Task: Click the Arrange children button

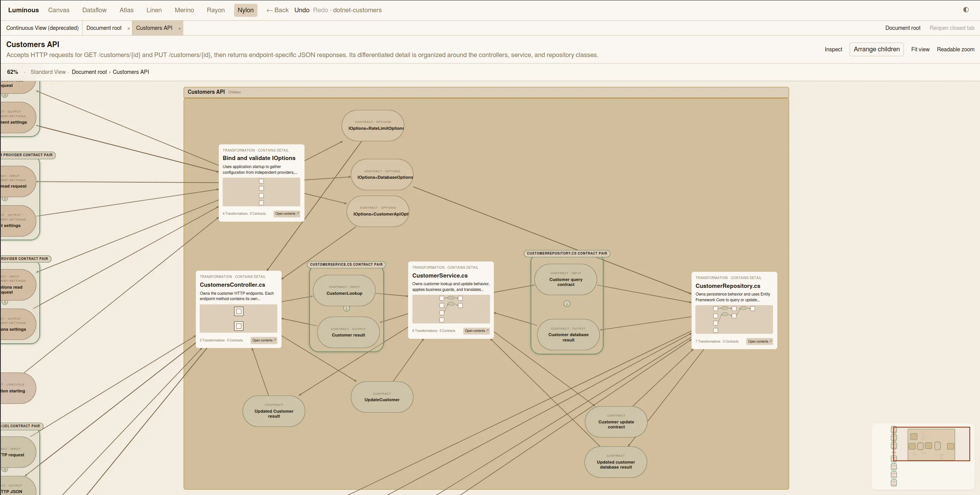Action: 876,49
